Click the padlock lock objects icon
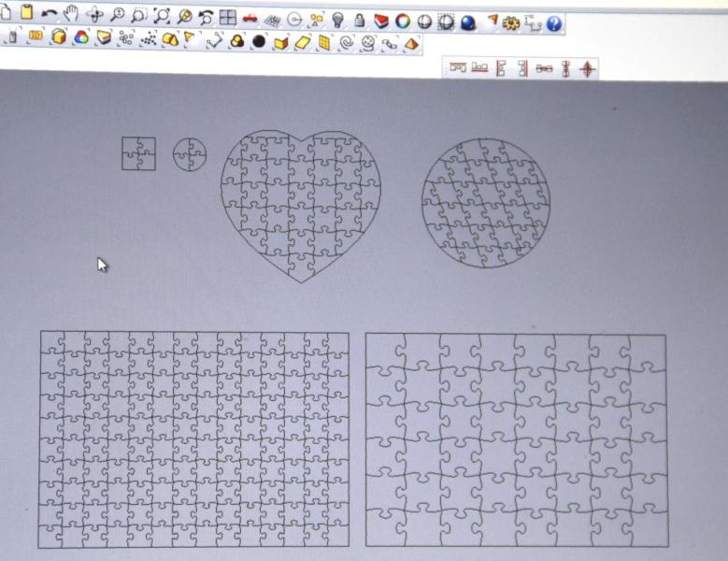Screen dimensions: 728x561 pyautogui.click(x=359, y=20)
